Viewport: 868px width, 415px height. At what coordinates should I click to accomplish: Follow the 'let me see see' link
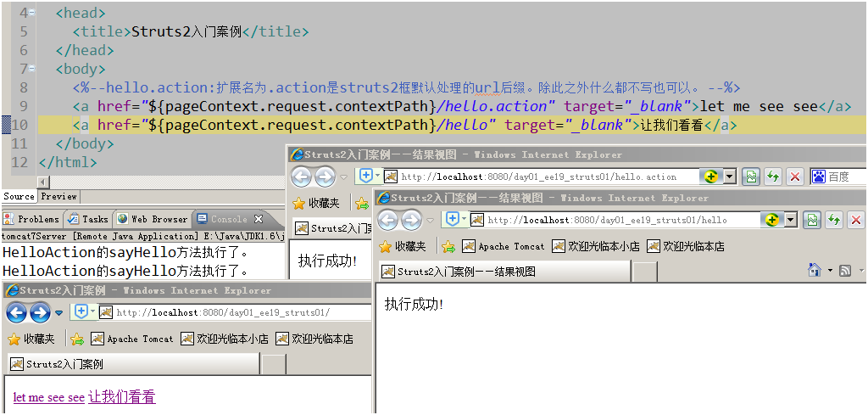point(48,398)
